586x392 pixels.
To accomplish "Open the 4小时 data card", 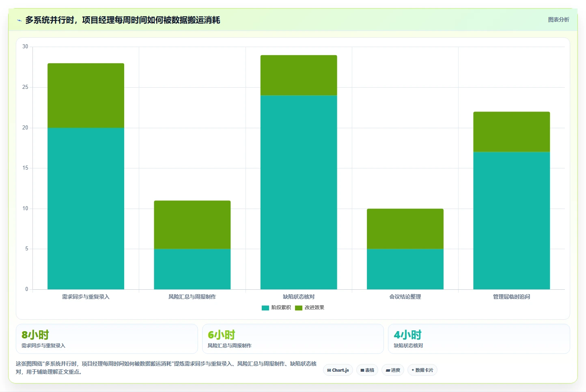I will (x=479, y=339).
